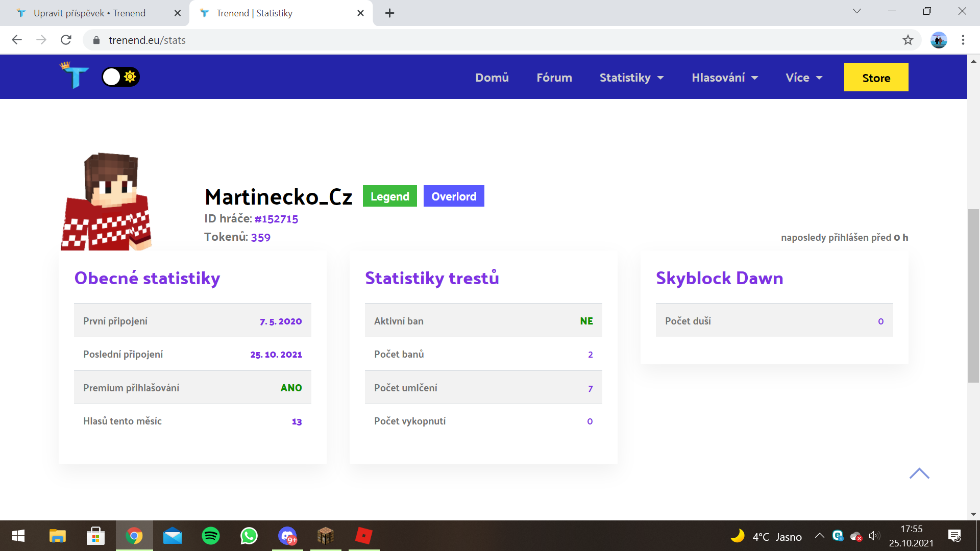Viewport: 980px width, 551px height.
Task: Expand the Hlasování dropdown menu
Action: (724, 78)
